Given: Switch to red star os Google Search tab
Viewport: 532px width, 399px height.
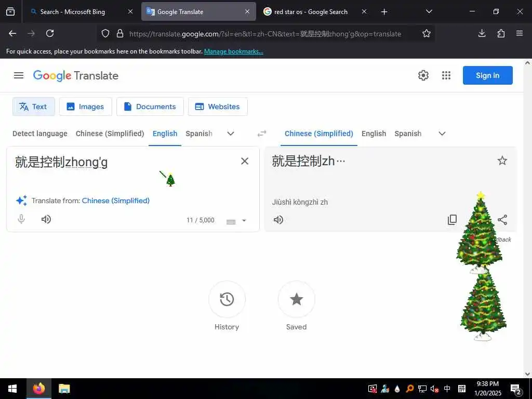Looking at the screenshot, I should pos(311,12).
